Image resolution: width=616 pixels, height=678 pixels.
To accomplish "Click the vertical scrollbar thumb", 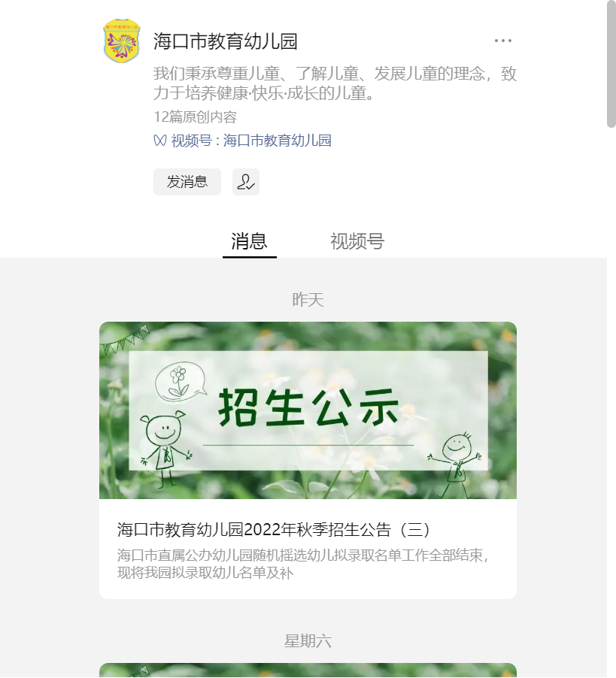I will (611, 64).
